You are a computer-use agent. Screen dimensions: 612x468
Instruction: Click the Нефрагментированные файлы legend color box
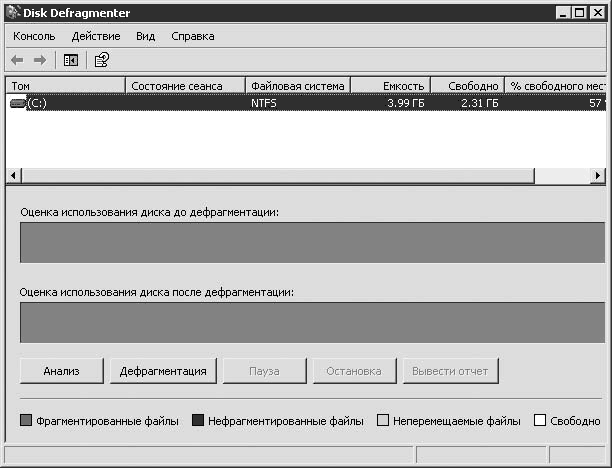coord(198,420)
